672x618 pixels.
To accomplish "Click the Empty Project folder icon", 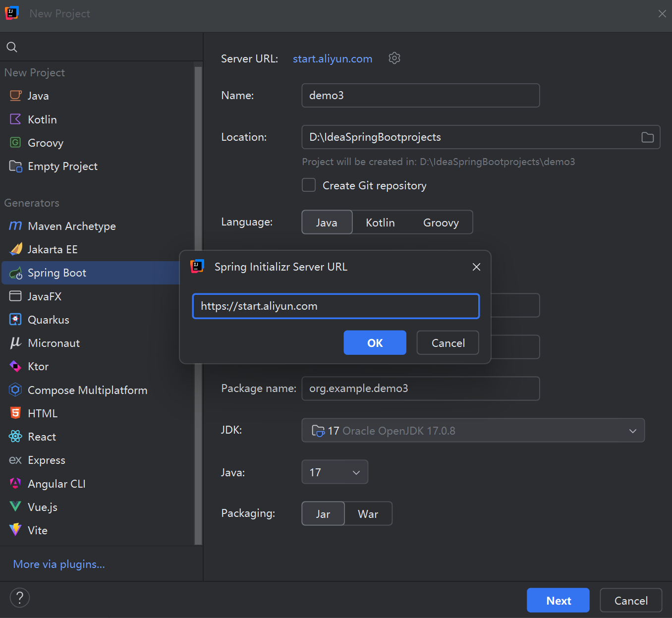I will (x=16, y=166).
